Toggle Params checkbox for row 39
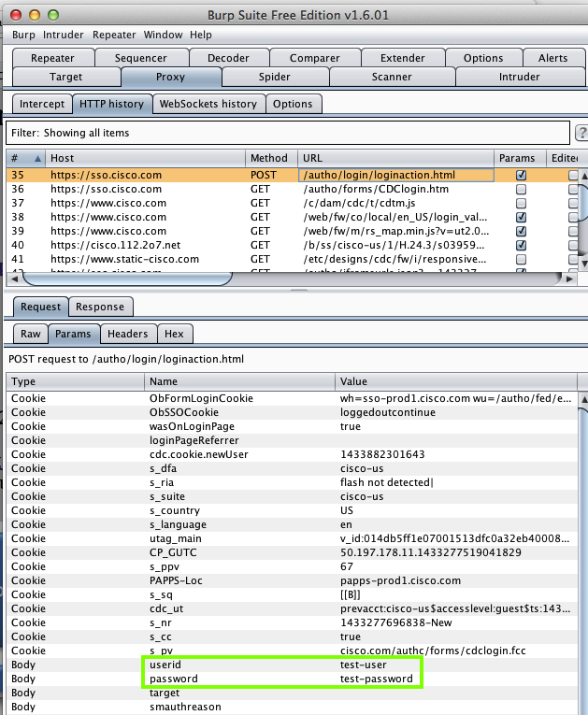The height and width of the screenshot is (715, 588). 521,231
